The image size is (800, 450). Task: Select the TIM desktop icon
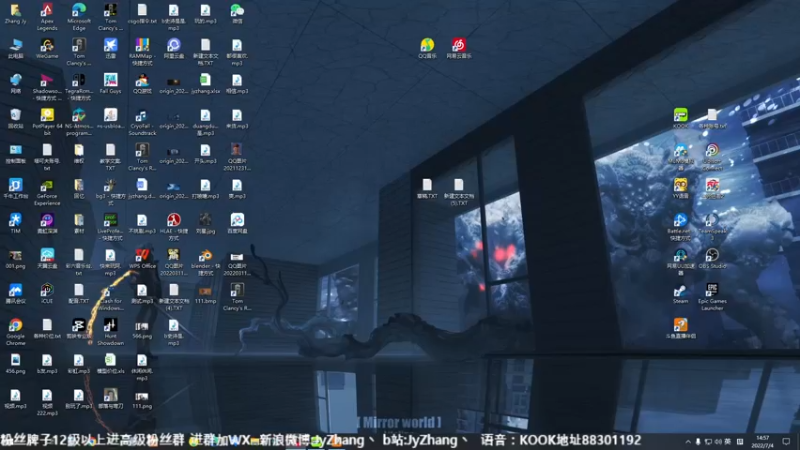(x=15, y=223)
